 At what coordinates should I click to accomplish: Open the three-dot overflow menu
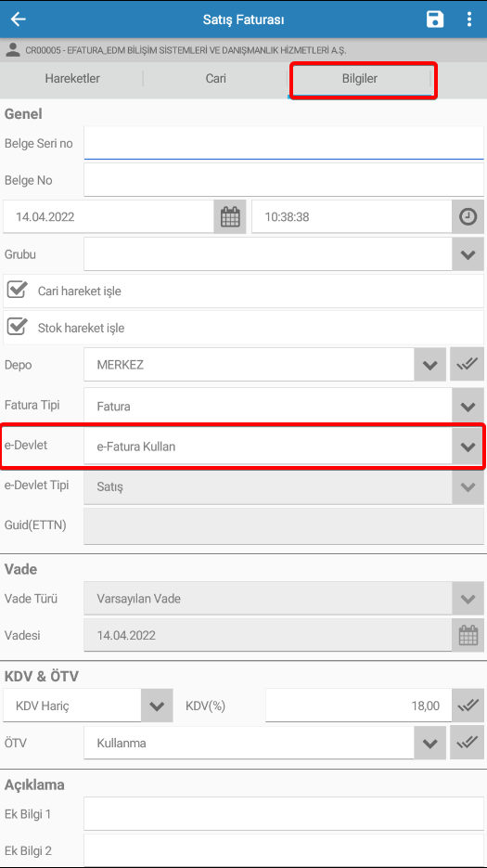[468, 19]
